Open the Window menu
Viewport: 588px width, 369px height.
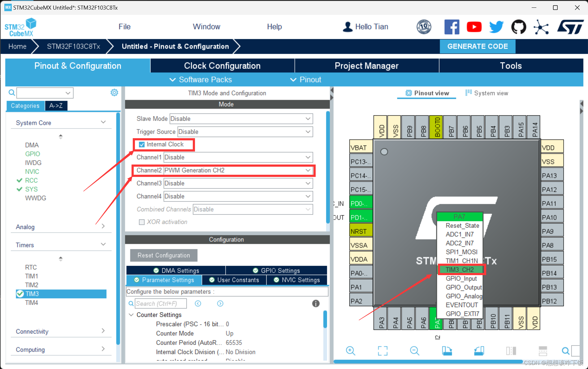point(206,27)
